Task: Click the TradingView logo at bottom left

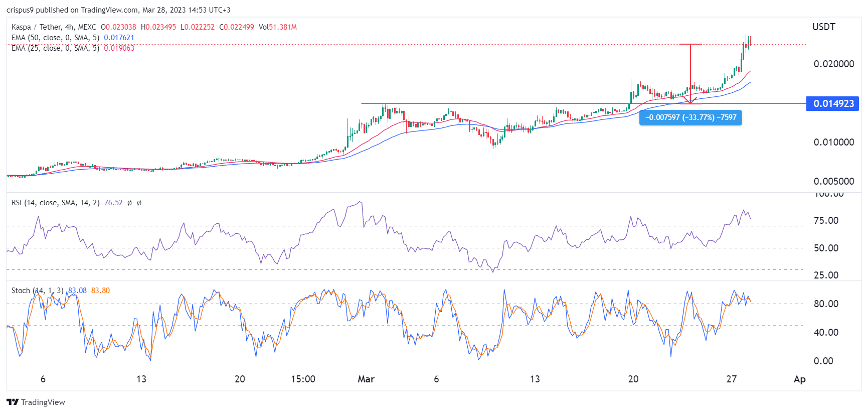Action: [36, 402]
